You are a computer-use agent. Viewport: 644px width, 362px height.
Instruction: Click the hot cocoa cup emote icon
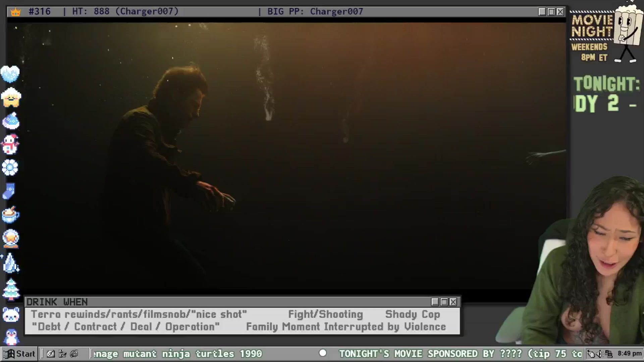coord(10,215)
